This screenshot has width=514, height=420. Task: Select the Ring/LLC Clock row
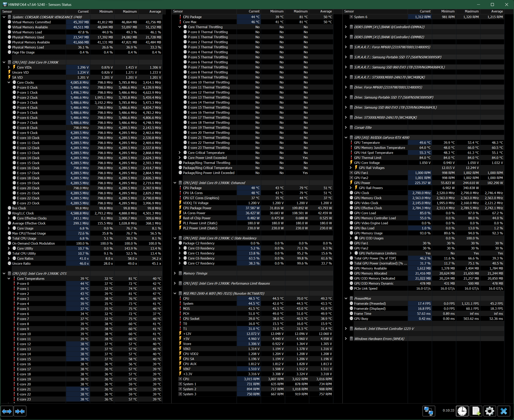(81, 213)
